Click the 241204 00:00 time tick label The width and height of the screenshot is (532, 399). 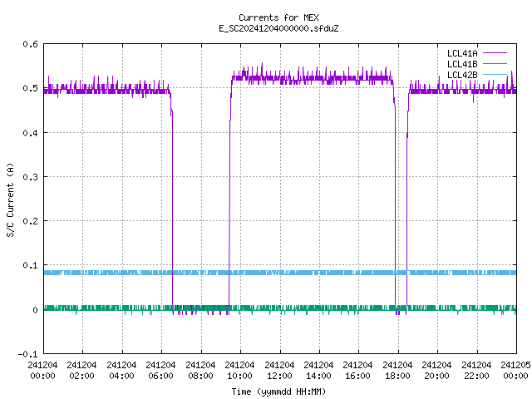coord(42,370)
